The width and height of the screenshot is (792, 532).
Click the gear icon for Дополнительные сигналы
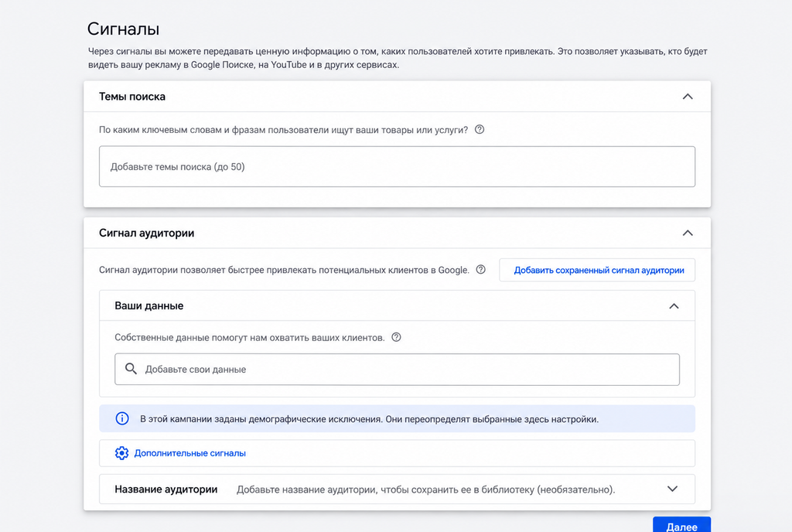121,453
